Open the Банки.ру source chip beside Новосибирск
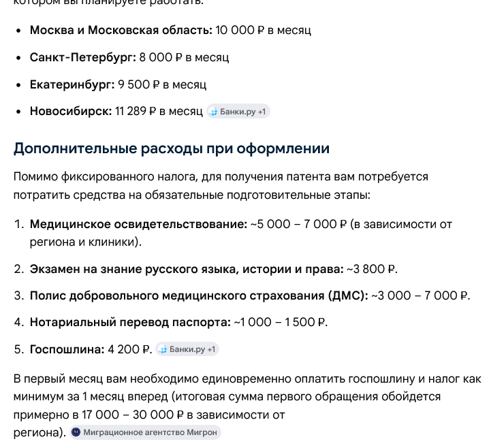The width and height of the screenshot is (491, 448). [238, 112]
